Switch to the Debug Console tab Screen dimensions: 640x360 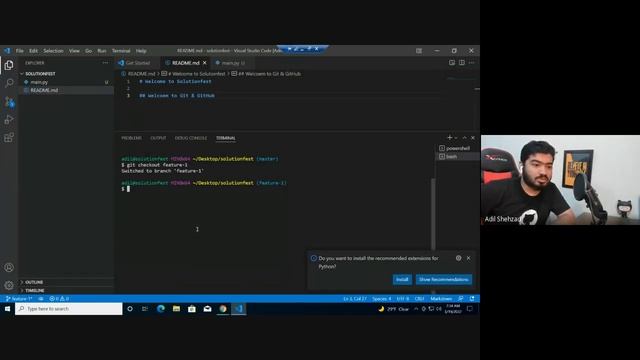pos(191,138)
